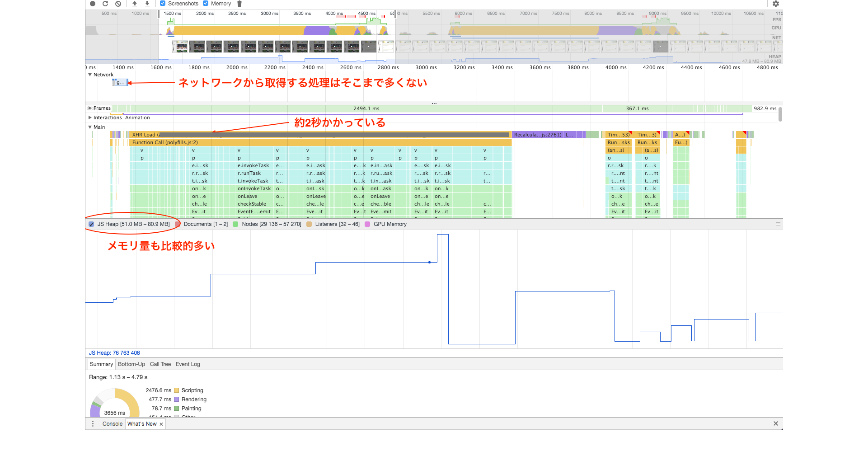868x451 pixels.
Task: Click the Rendering legend color swatch
Action: 177,399
